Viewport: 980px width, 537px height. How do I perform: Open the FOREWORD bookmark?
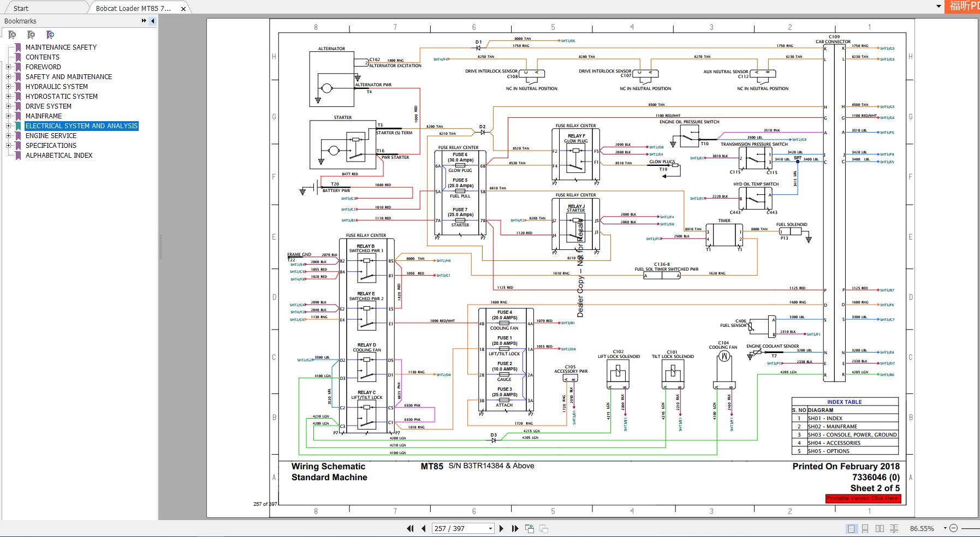click(x=43, y=67)
